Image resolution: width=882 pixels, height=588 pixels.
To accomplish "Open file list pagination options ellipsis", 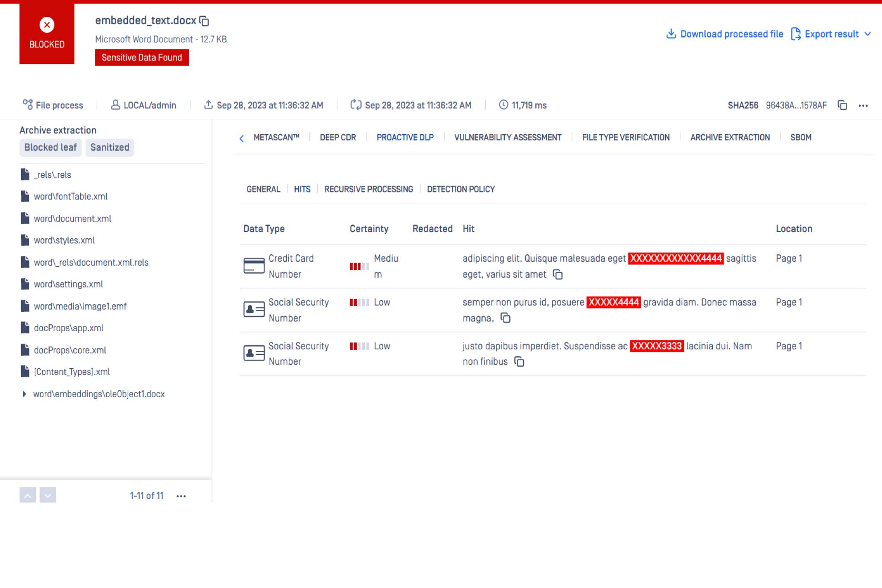I will click(x=181, y=496).
